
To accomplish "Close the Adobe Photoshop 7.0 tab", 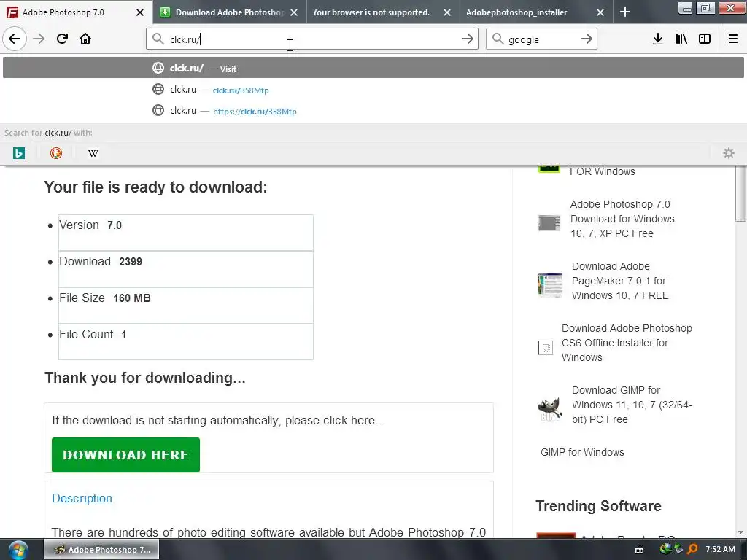I will pyautogui.click(x=139, y=12).
